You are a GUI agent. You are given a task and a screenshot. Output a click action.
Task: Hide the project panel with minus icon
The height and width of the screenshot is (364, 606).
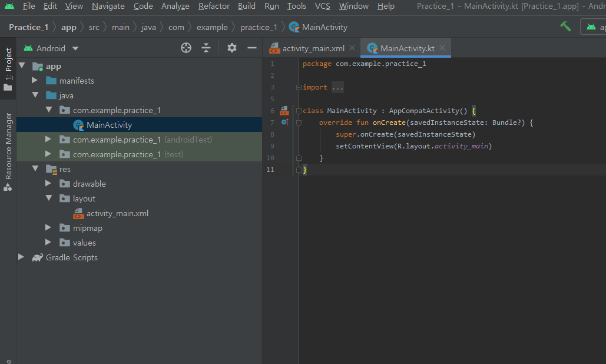[252, 48]
